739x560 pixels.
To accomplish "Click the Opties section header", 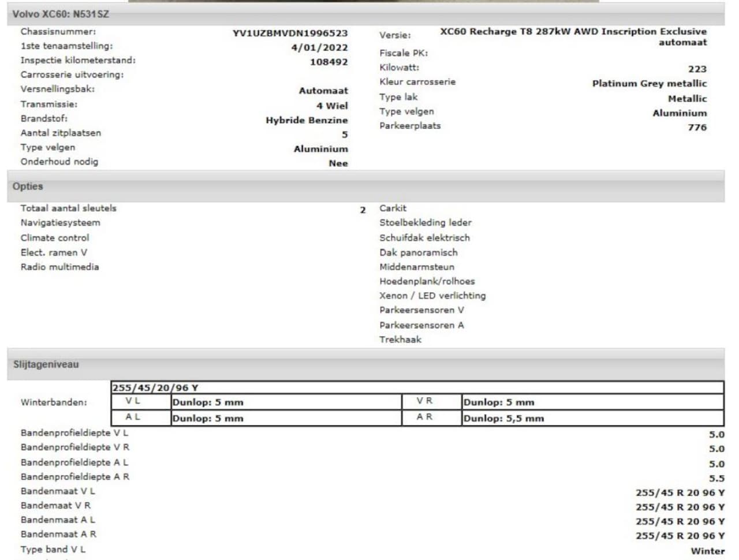I will [x=365, y=186].
